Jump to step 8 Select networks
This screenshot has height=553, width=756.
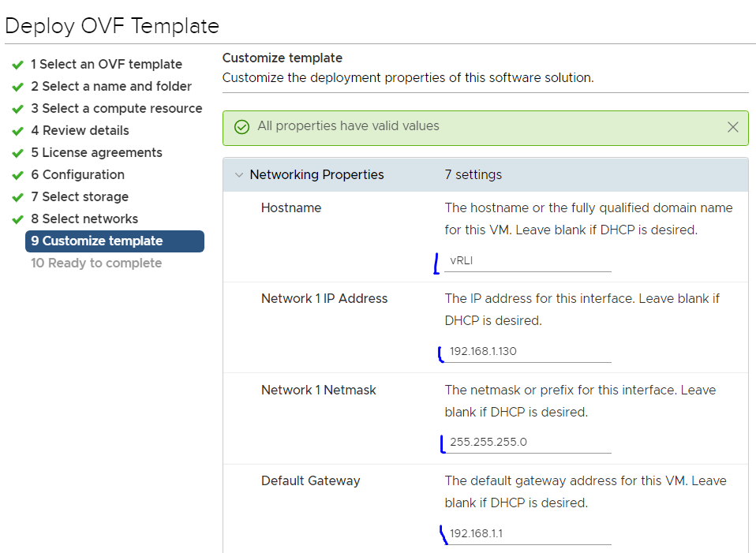tap(84, 219)
